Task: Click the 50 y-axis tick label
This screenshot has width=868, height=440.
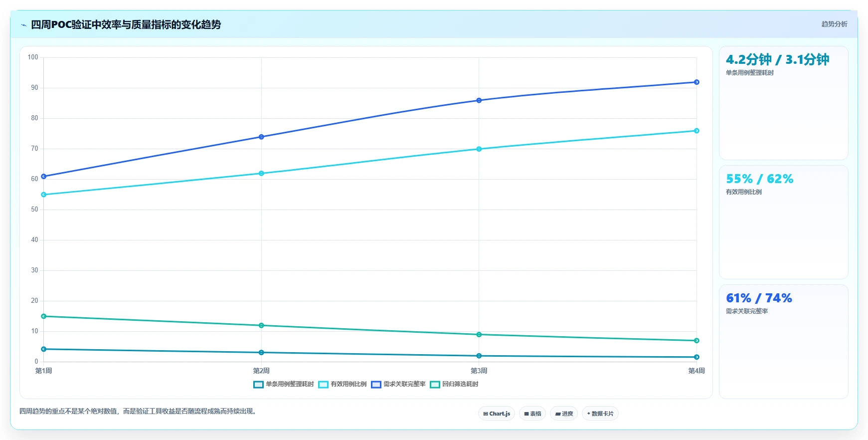Action: point(34,210)
